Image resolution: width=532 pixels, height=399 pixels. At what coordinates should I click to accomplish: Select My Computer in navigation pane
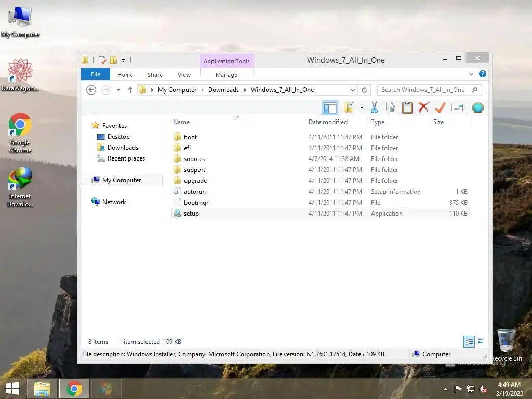click(x=122, y=180)
